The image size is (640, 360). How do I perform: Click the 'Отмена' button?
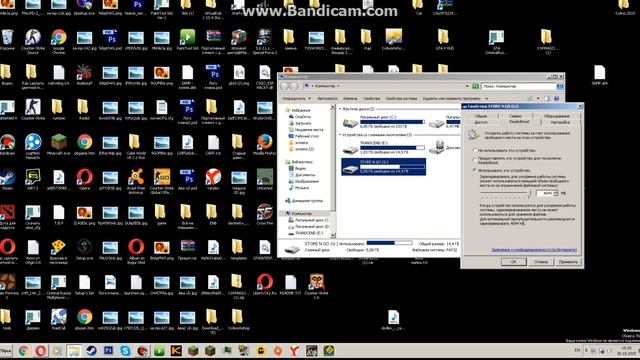click(x=541, y=262)
